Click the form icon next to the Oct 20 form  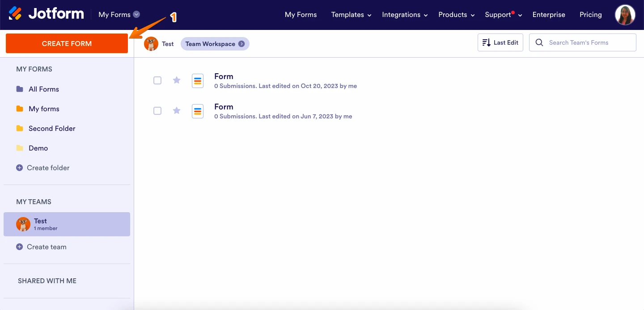[198, 81]
